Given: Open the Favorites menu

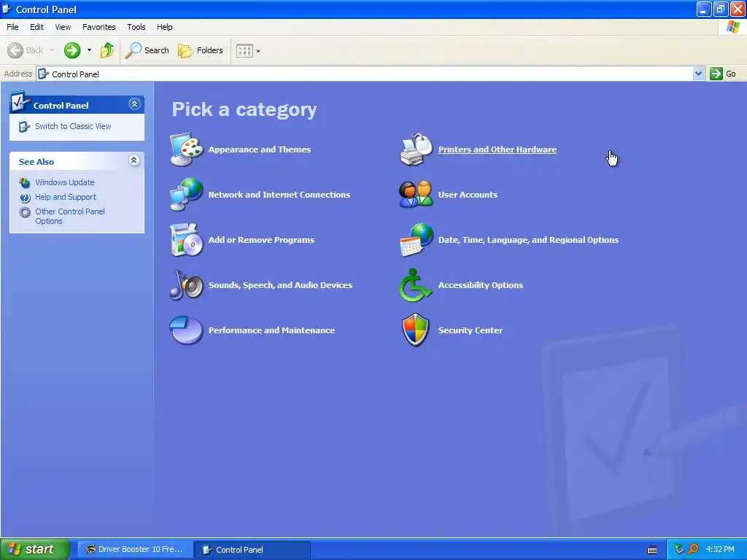Looking at the screenshot, I should coord(98,27).
